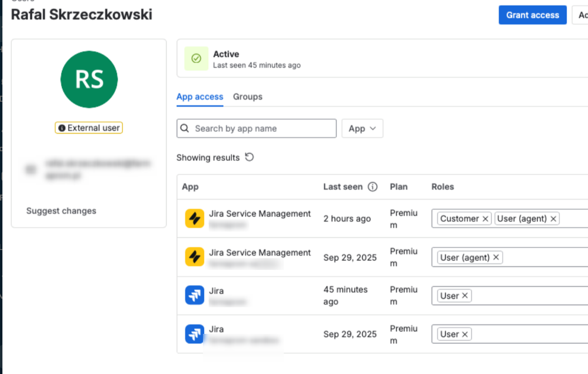The width and height of the screenshot is (588, 374).
Task: Click the Jira icon seen 45 minutes ago
Action: coord(195,295)
